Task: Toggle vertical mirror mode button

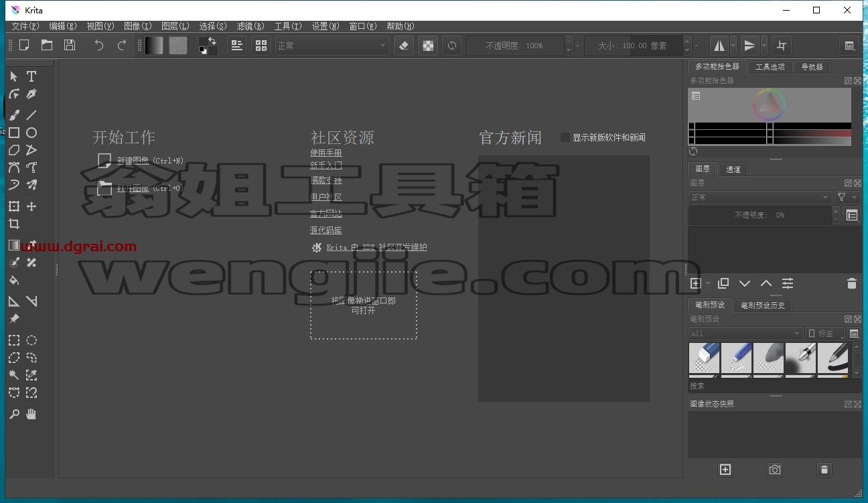Action: [x=749, y=46]
